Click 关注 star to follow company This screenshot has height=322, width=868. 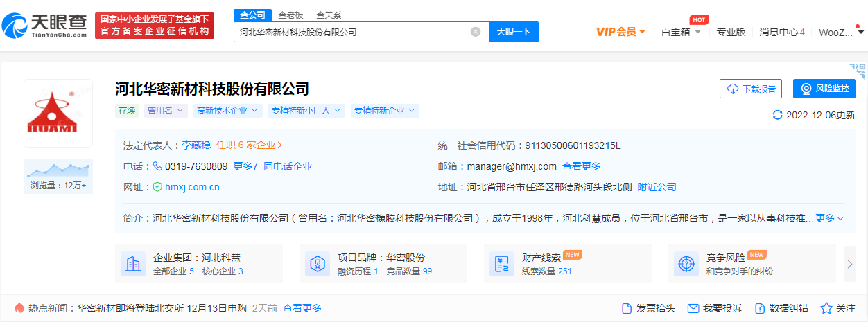(838, 308)
